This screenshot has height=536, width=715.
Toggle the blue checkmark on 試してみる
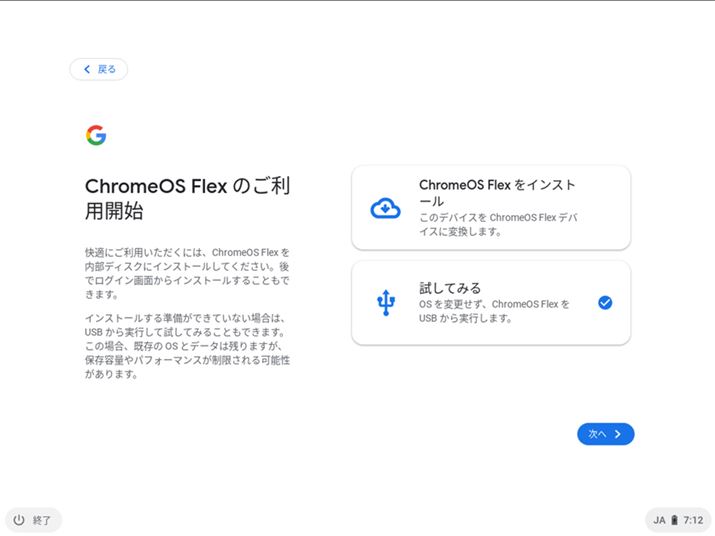tap(605, 303)
